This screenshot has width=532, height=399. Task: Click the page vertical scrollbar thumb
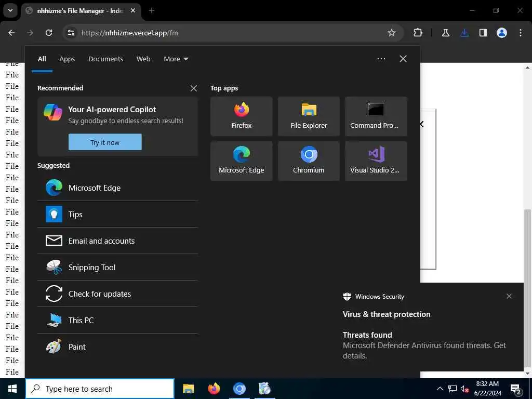click(527, 288)
